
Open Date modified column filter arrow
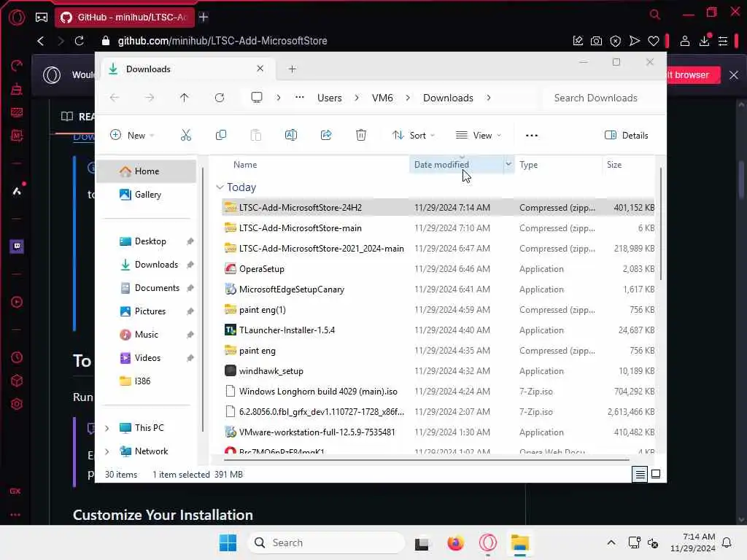click(x=508, y=164)
